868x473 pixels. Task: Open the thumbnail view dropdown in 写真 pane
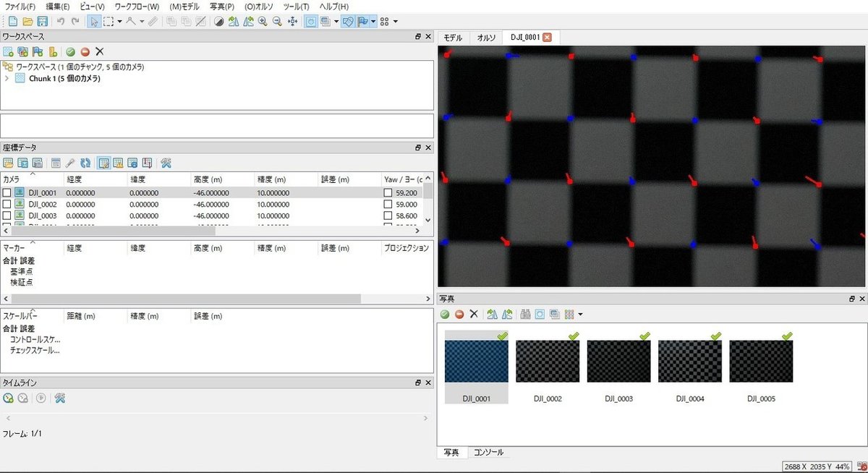click(581, 314)
